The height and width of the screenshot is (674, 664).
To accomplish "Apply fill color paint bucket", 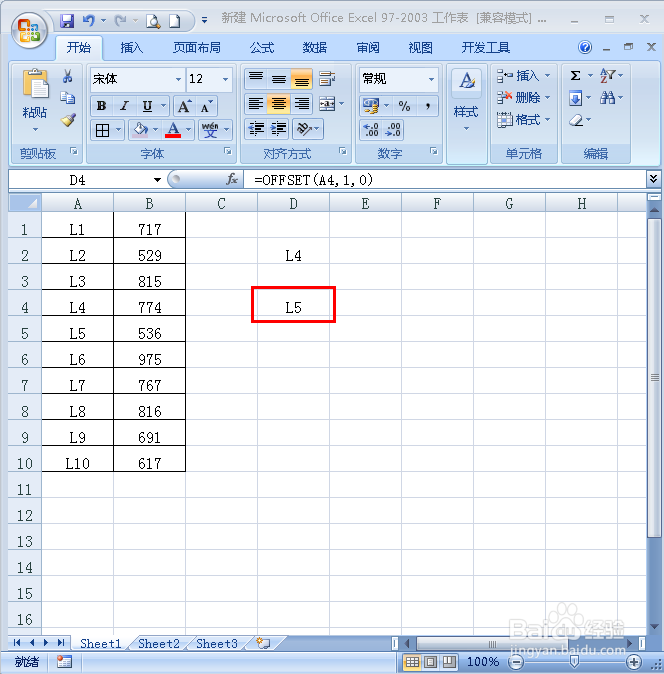I will tap(140, 130).
